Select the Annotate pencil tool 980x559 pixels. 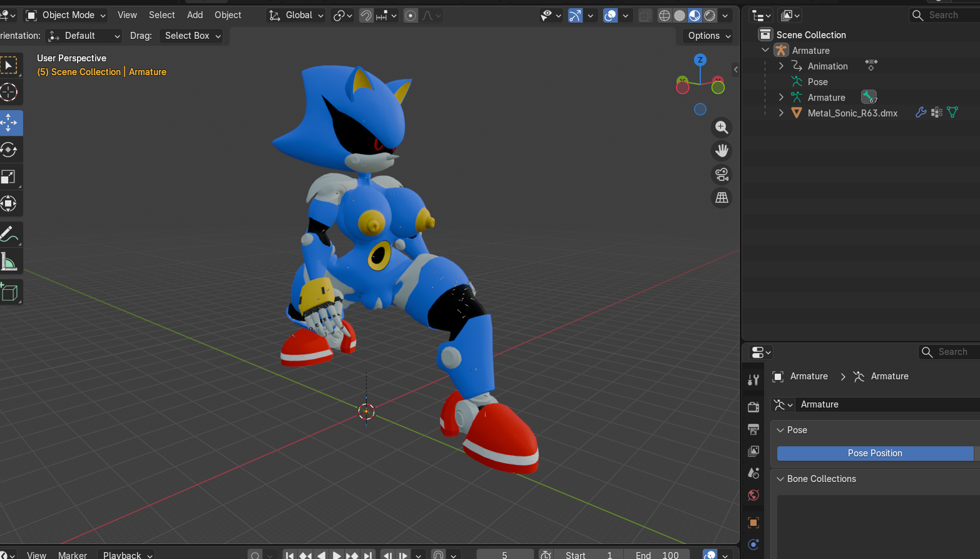tap(9, 235)
